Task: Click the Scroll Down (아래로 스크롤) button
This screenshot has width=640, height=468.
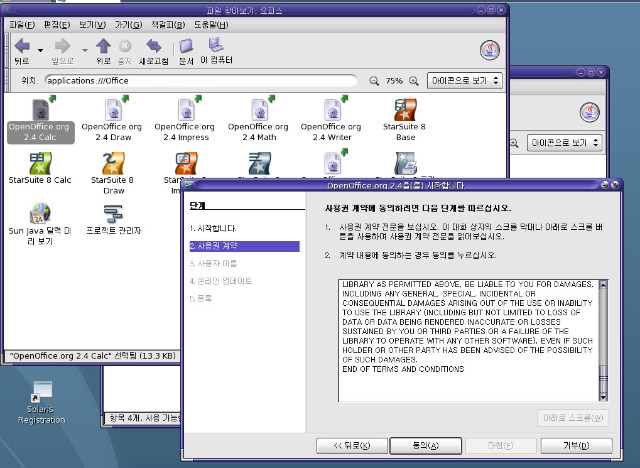Action: pos(573,418)
